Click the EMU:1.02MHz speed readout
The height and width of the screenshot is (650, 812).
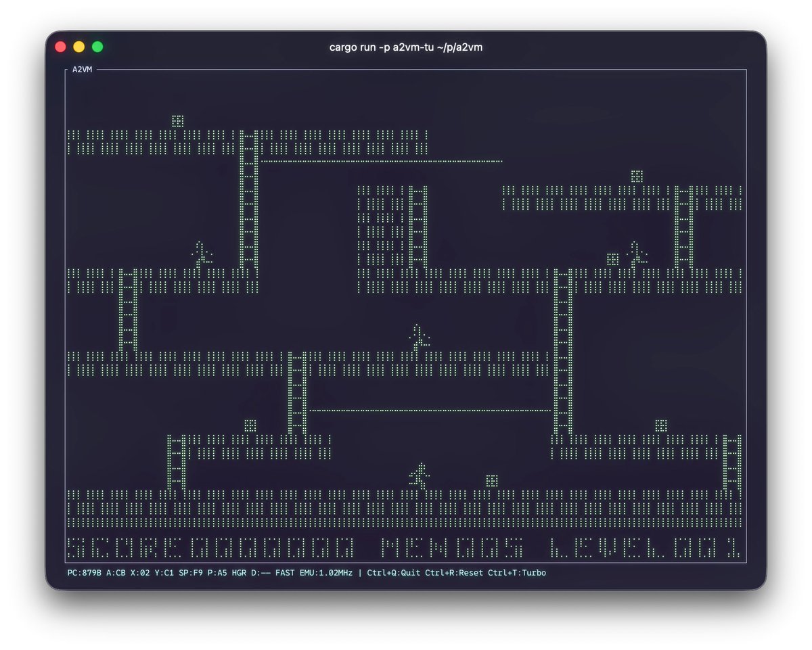coord(326,573)
